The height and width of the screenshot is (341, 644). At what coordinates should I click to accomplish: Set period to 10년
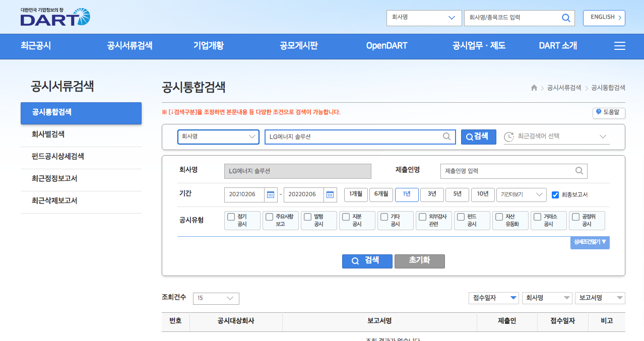tap(483, 194)
